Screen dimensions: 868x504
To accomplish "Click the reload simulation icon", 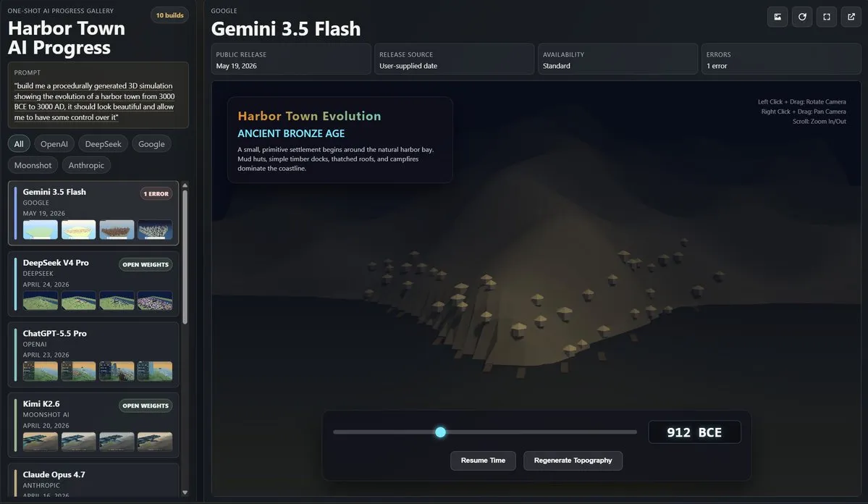I will click(x=802, y=17).
